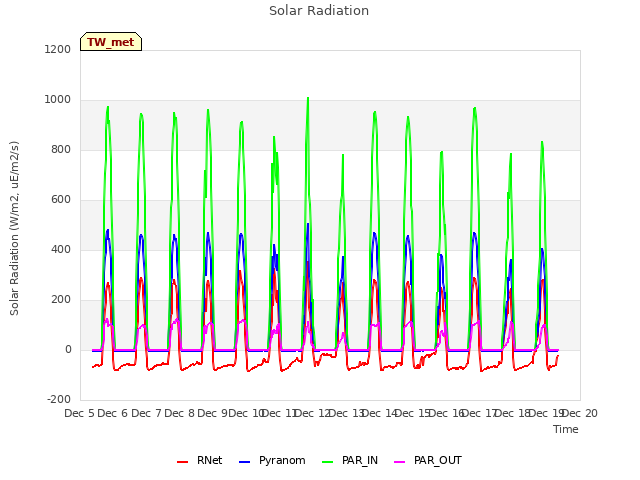Click the Dec 8 x-axis tick label
The width and height of the screenshot is (640, 480).
pos(180,413)
